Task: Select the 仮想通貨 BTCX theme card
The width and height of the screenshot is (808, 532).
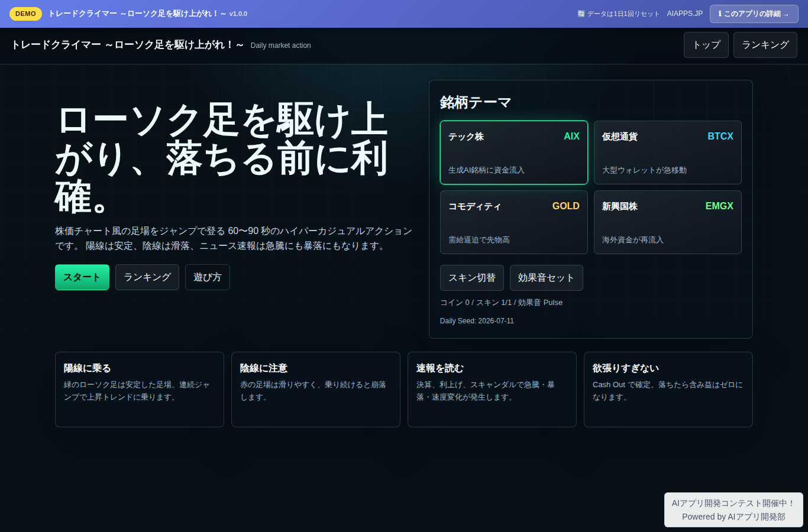Action: (668, 153)
